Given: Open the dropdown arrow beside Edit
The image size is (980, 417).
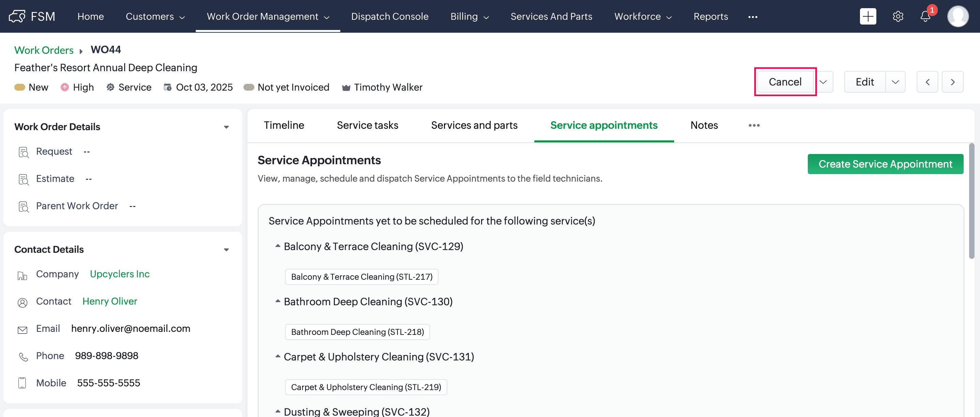Looking at the screenshot, I should pyautogui.click(x=895, y=82).
